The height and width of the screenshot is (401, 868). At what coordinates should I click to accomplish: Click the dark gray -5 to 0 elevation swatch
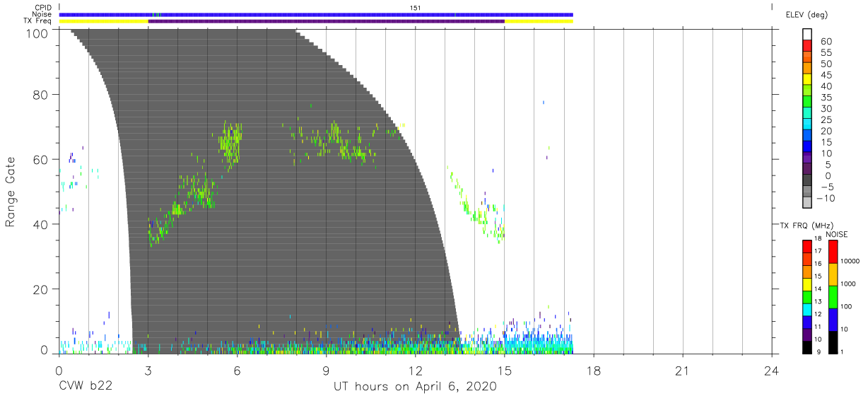pos(807,181)
